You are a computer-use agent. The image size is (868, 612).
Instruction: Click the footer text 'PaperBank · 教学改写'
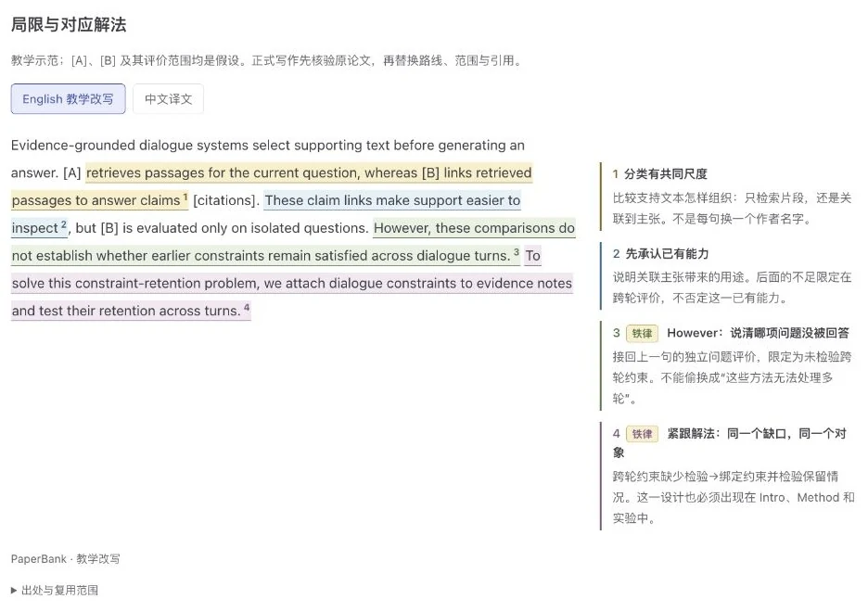coord(65,559)
